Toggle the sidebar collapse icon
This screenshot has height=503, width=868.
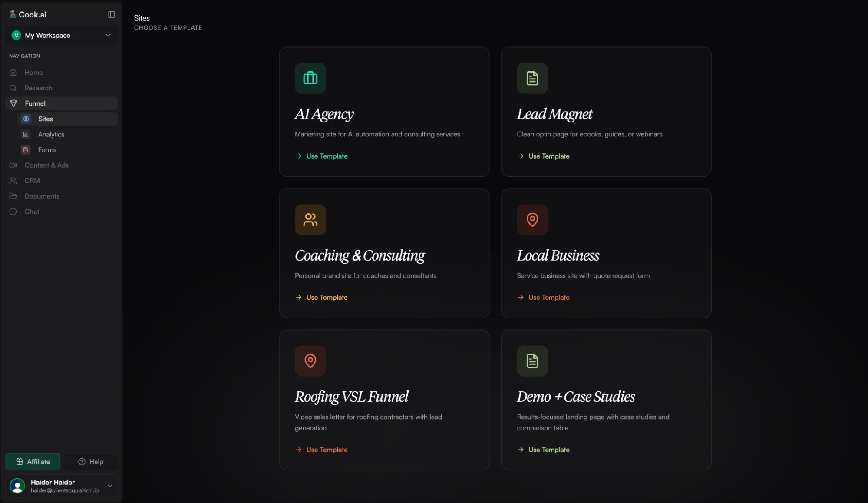(111, 14)
